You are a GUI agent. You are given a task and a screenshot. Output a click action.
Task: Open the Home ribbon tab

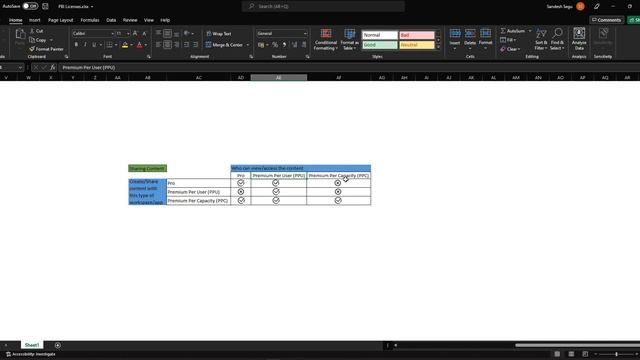click(16, 20)
